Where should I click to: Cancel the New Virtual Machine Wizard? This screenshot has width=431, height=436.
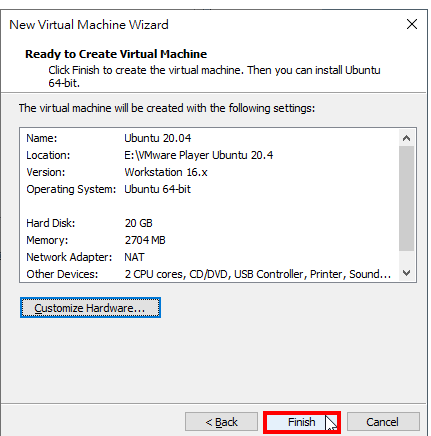click(x=383, y=422)
